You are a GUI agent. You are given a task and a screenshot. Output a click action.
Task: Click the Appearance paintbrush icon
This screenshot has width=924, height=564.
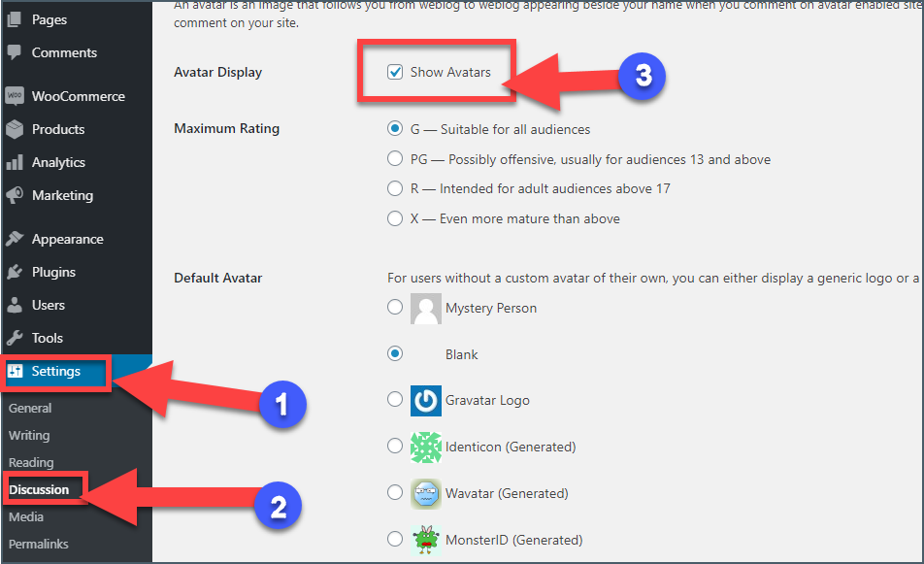pos(15,239)
